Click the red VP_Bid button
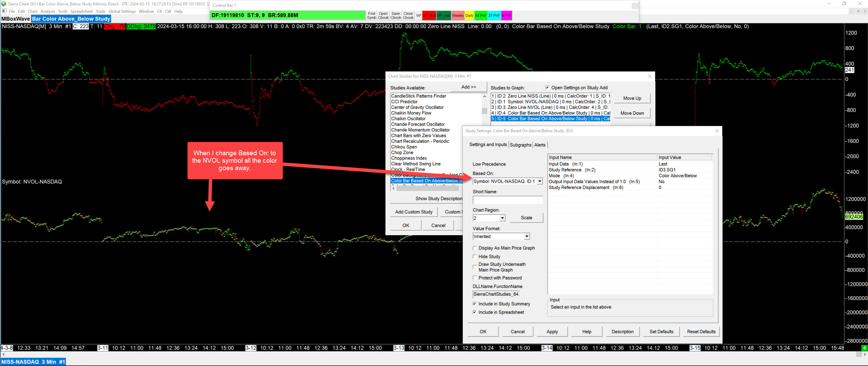 click(x=429, y=16)
